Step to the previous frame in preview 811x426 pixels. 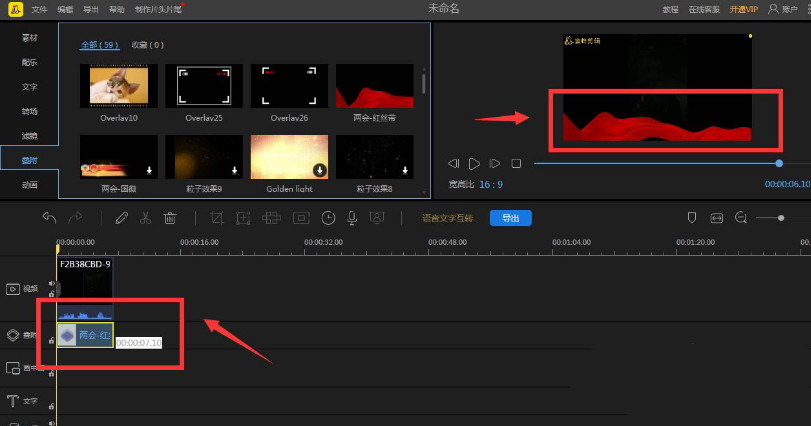(x=454, y=163)
